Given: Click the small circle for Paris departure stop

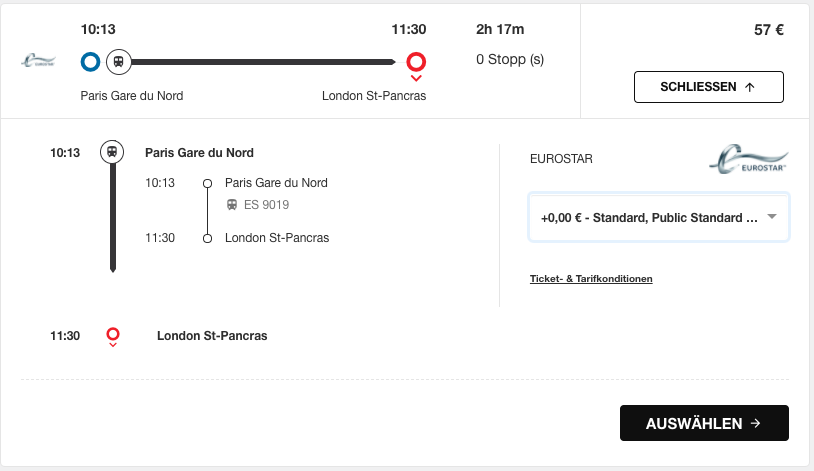Looking at the screenshot, I should [207, 183].
